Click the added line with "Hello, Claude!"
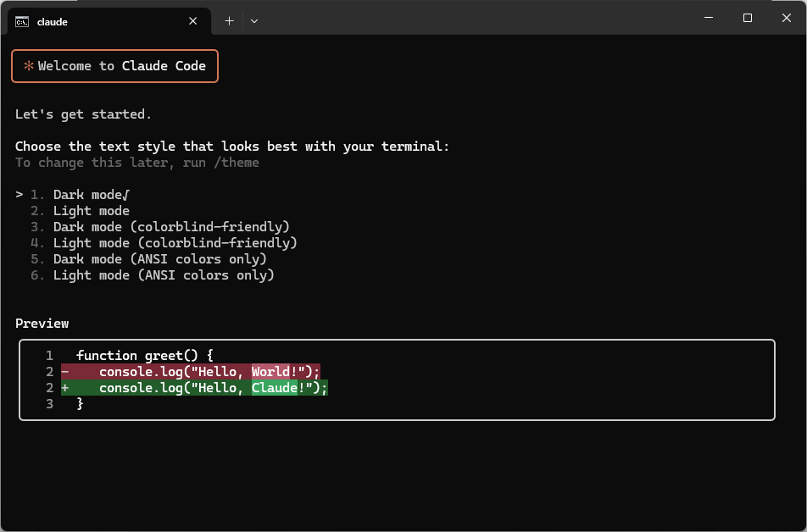The width and height of the screenshot is (807, 532). tap(194, 387)
